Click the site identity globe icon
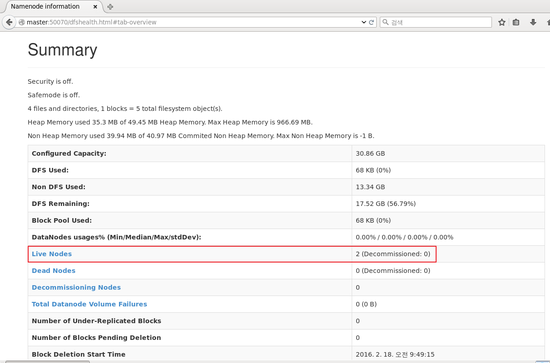 pyautogui.click(x=21, y=22)
